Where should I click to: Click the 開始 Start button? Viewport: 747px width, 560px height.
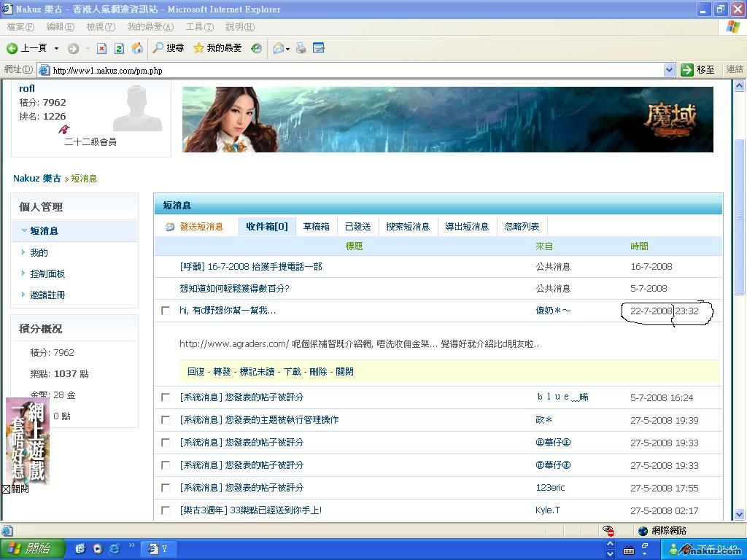33,549
